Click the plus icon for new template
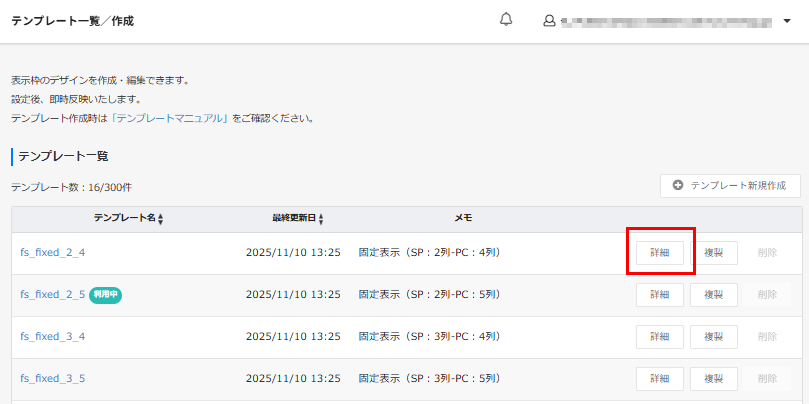The width and height of the screenshot is (809, 404). (x=678, y=186)
